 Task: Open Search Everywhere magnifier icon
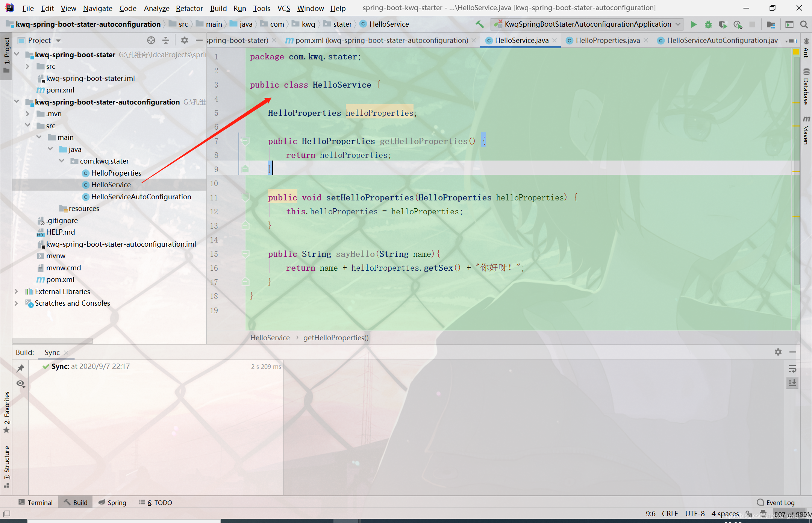(804, 24)
